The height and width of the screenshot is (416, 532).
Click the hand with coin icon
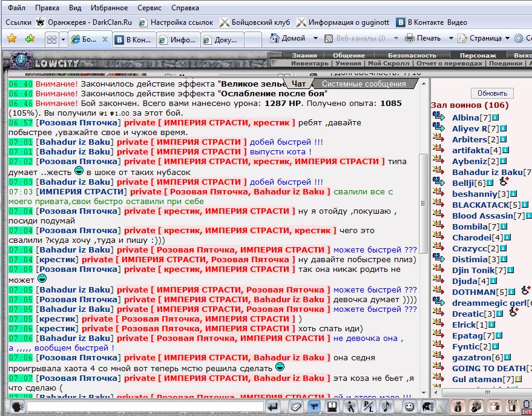tap(477, 406)
